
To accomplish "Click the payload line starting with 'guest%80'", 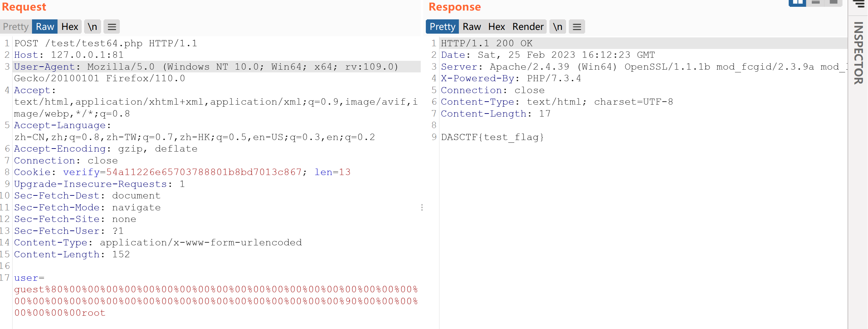I will pyautogui.click(x=216, y=290).
